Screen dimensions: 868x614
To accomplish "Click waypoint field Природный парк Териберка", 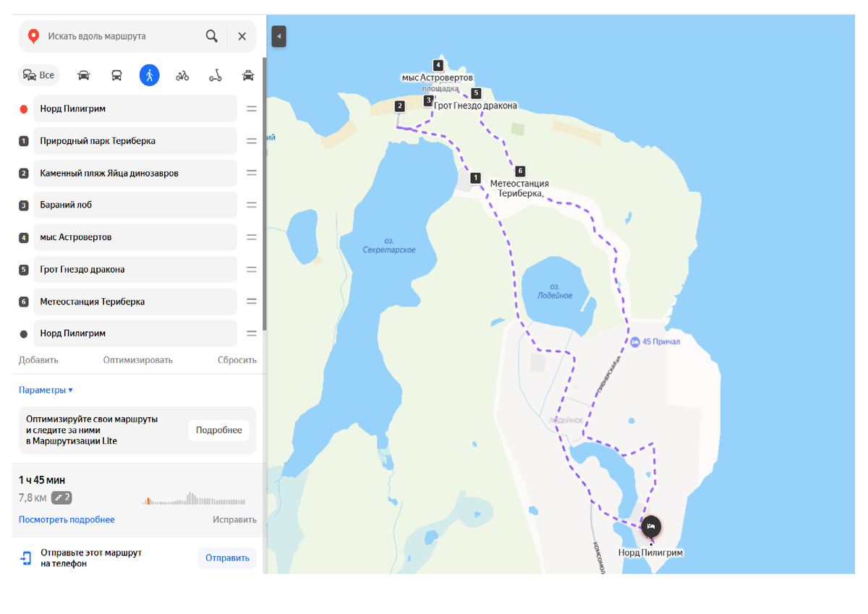I will [135, 141].
